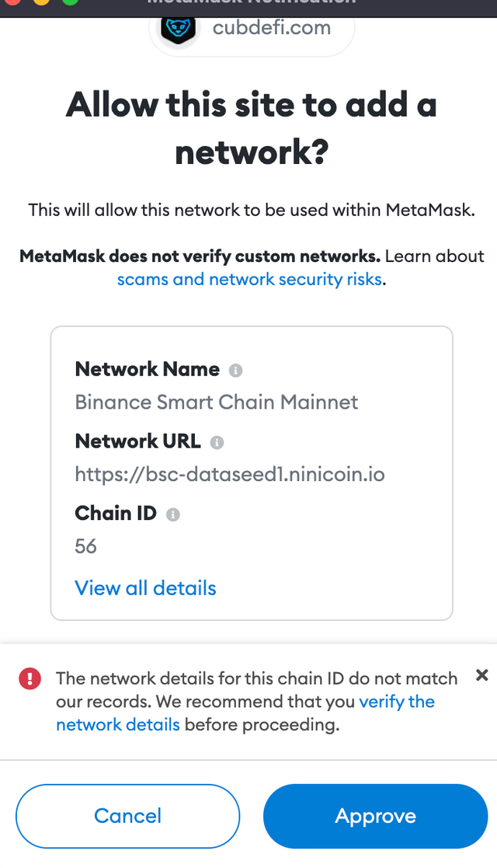This screenshot has width=497, height=868.
Task: Click the Network URL field label
Action: 137,441
